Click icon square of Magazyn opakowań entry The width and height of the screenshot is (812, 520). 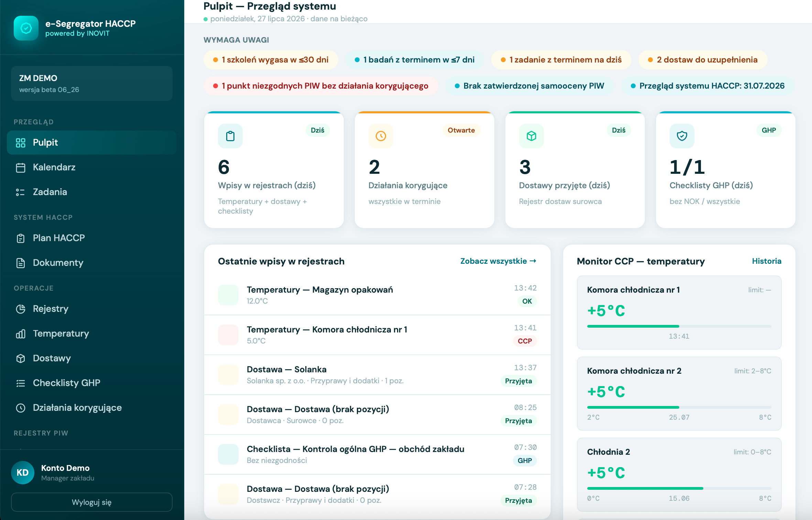coord(228,295)
